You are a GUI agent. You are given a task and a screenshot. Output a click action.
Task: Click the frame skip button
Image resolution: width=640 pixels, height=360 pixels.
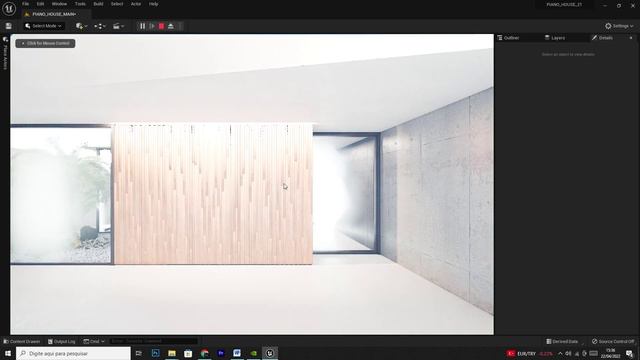152,26
